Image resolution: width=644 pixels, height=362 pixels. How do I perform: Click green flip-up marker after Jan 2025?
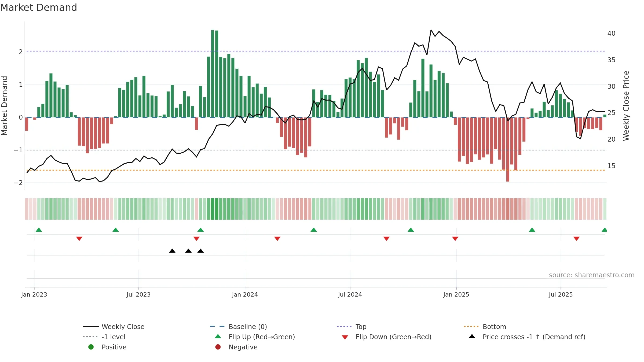point(532,230)
